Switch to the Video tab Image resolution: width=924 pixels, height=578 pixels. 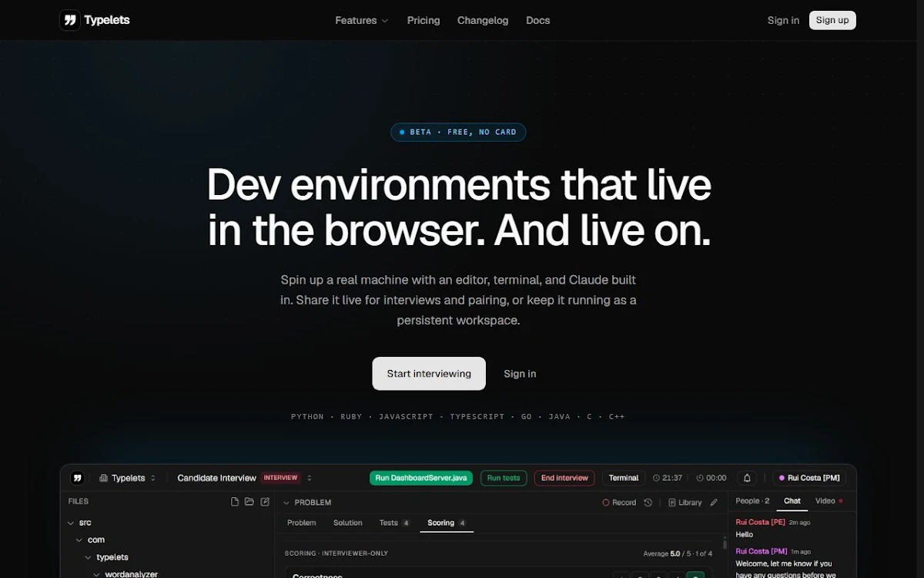coord(829,501)
